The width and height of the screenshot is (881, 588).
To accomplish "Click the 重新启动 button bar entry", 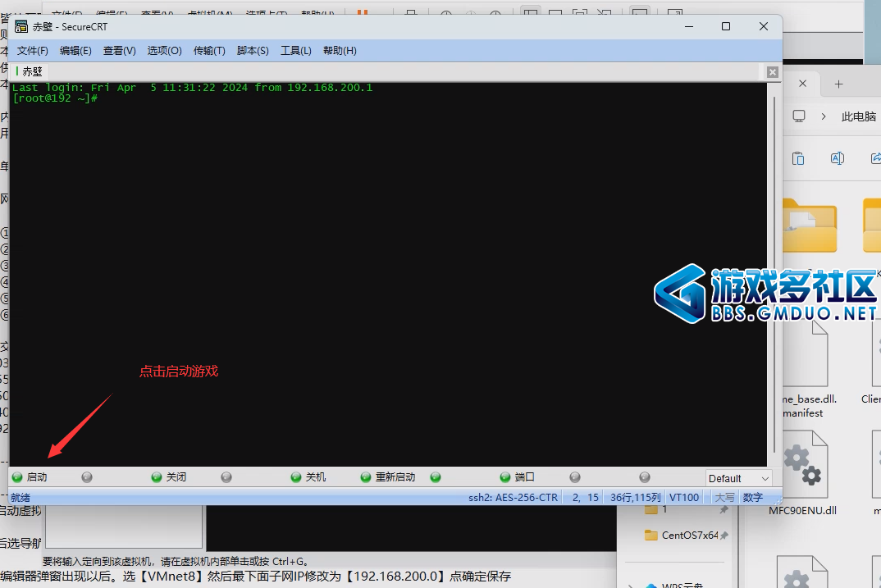I will [x=388, y=476].
